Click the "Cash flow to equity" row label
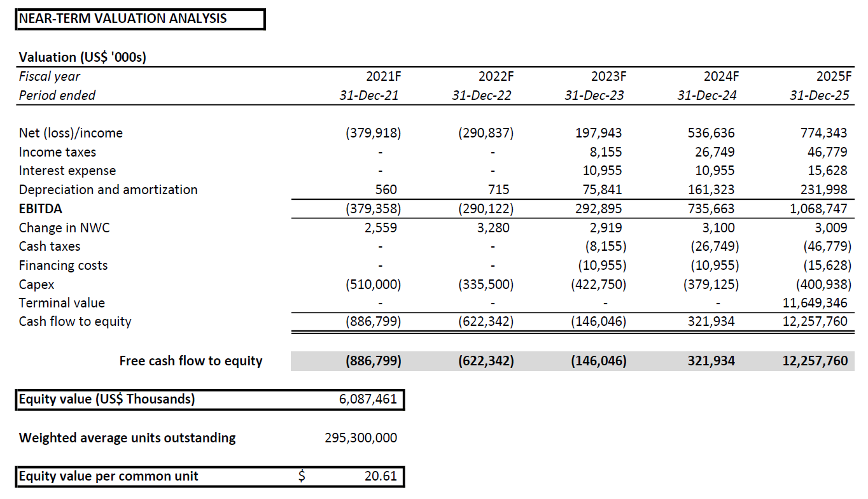Screen dimensions: 868x499 [x=75, y=321]
